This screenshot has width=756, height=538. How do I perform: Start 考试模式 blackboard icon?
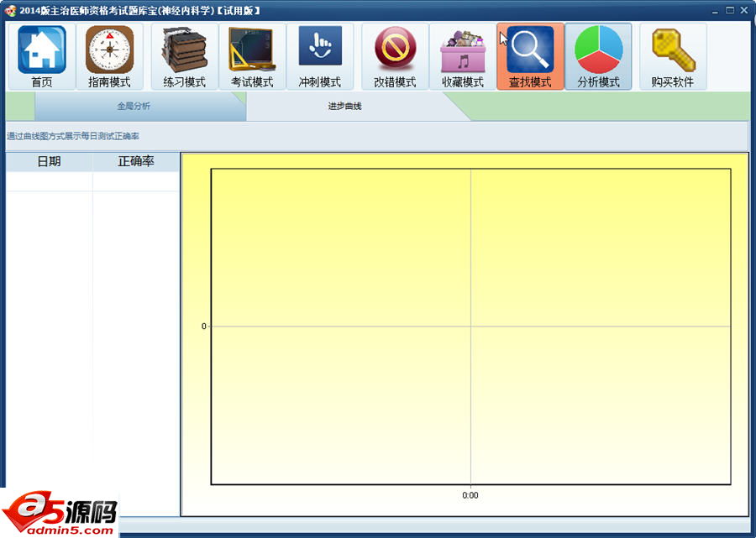tap(252, 56)
